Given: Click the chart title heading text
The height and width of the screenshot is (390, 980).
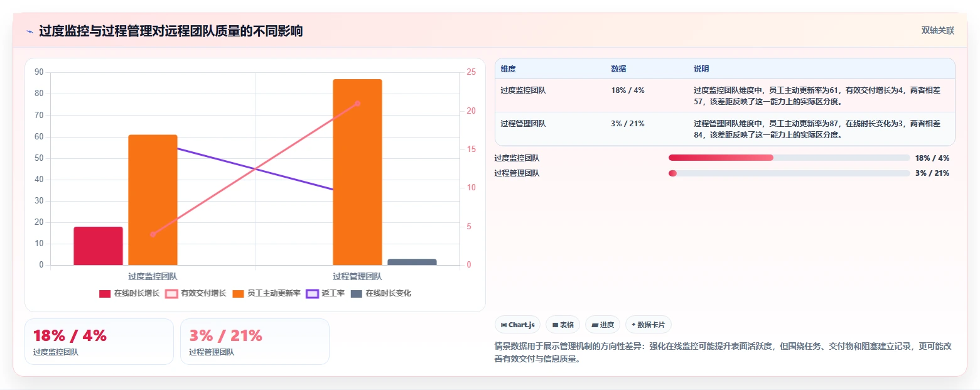Looking at the screenshot, I should (x=171, y=31).
